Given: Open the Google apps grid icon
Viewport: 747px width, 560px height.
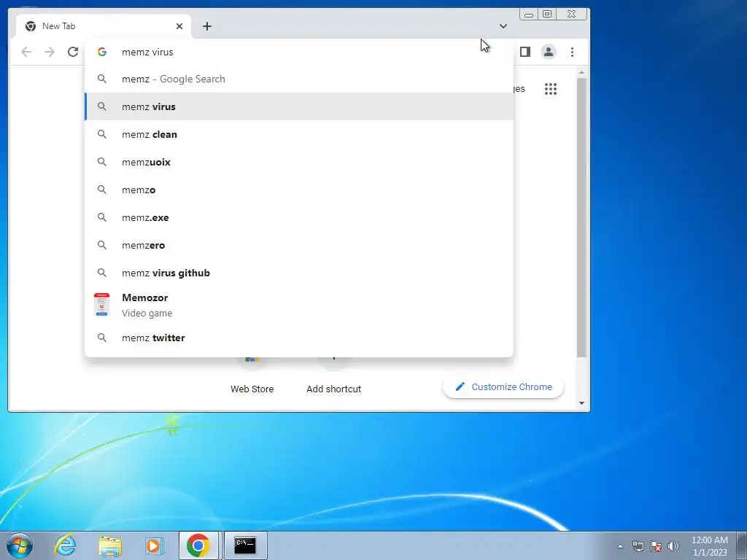Looking at the screenshot, I should [x=551, y=89].
